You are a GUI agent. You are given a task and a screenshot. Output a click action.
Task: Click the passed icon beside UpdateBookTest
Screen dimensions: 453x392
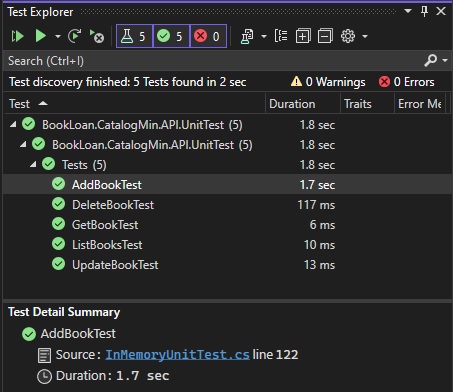point(59,264)
